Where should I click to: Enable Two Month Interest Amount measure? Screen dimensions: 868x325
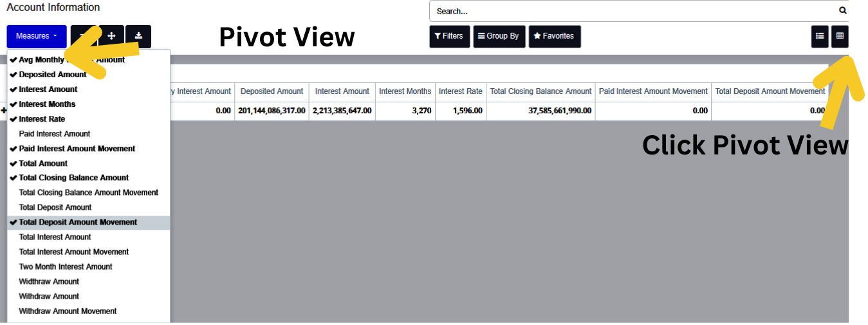pos(89,266)
